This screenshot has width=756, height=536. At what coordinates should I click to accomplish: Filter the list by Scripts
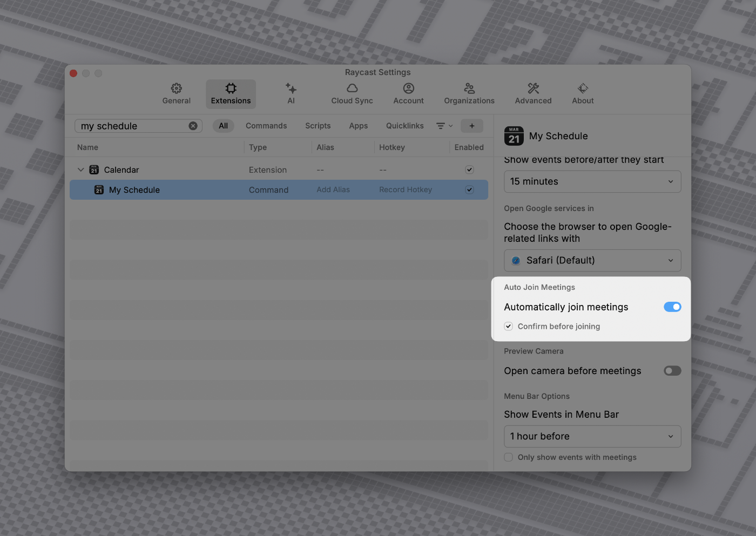coord(318,126)
